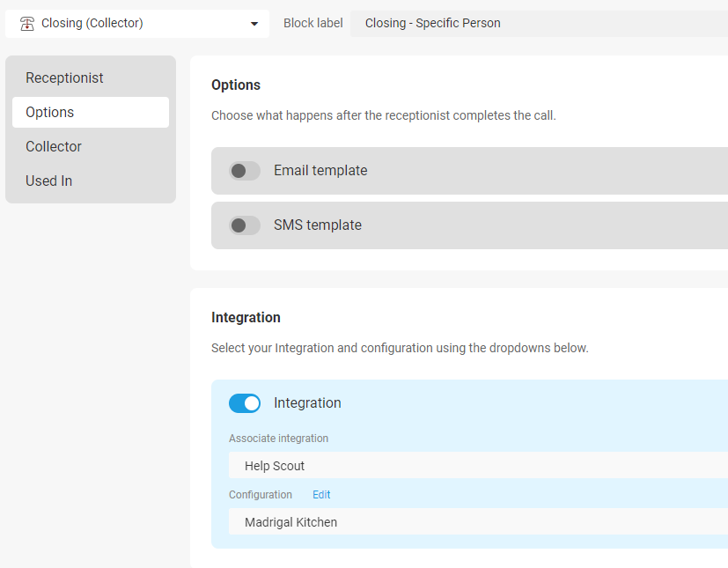The width and height of the screenshot is (728, 568).
Task: Open the Madrigal Kitchen configuration dropdown
Action: pyautogui.click(x=478, y=521)
